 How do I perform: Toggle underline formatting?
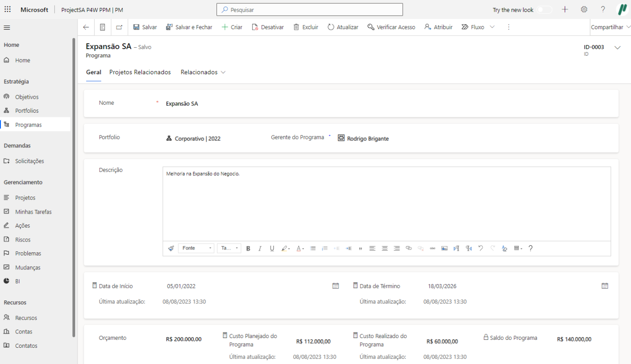272,249
